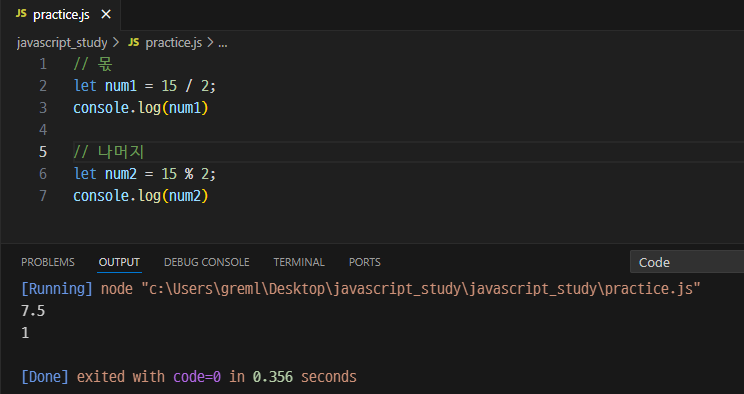Select the practice.js editor tab
The image size is (744, 394).
click(61, 15)
